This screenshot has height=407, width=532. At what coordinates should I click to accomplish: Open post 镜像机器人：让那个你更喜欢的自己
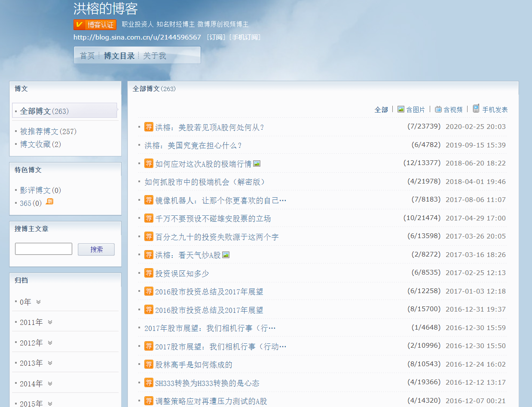pyautogui.click(x=221, y=200)
